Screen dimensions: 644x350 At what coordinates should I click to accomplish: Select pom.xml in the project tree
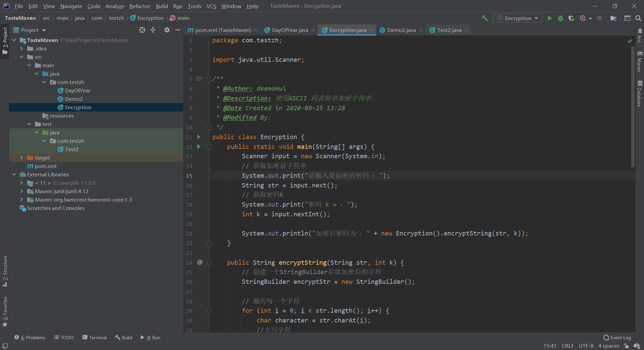pyautogui.click(x=46, y=166)
